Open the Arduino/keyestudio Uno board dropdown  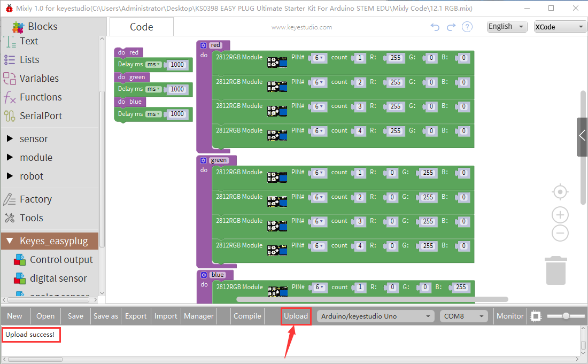[376, 316]
